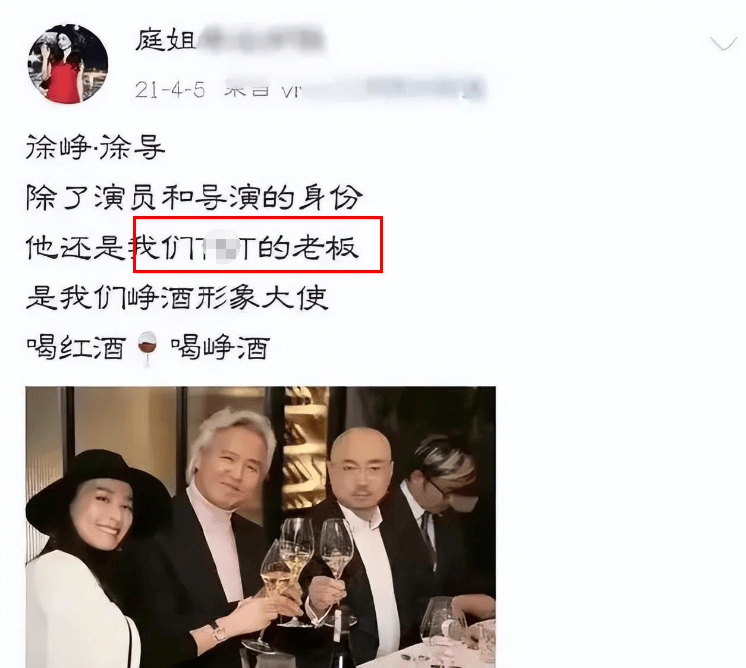Image resolution: width=746 pixels, height=668 pixels.
Task: Open the attached dinner photo
Action: (261, 527)
